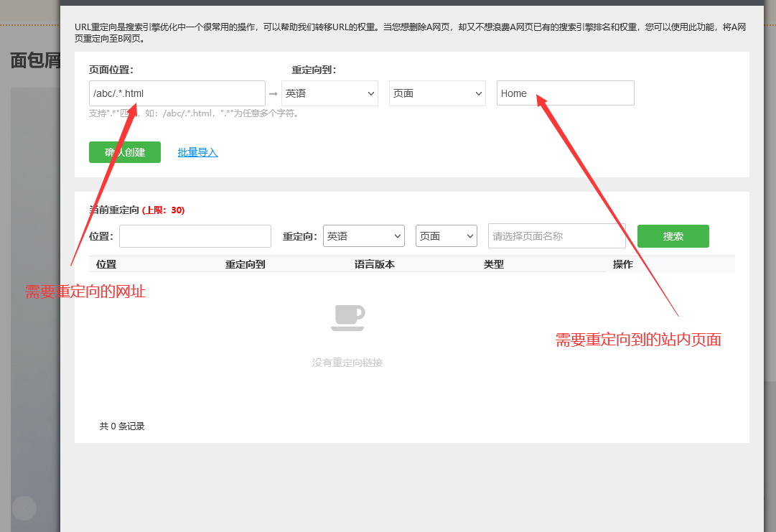Click the 操作 column header

coord(622,264)
